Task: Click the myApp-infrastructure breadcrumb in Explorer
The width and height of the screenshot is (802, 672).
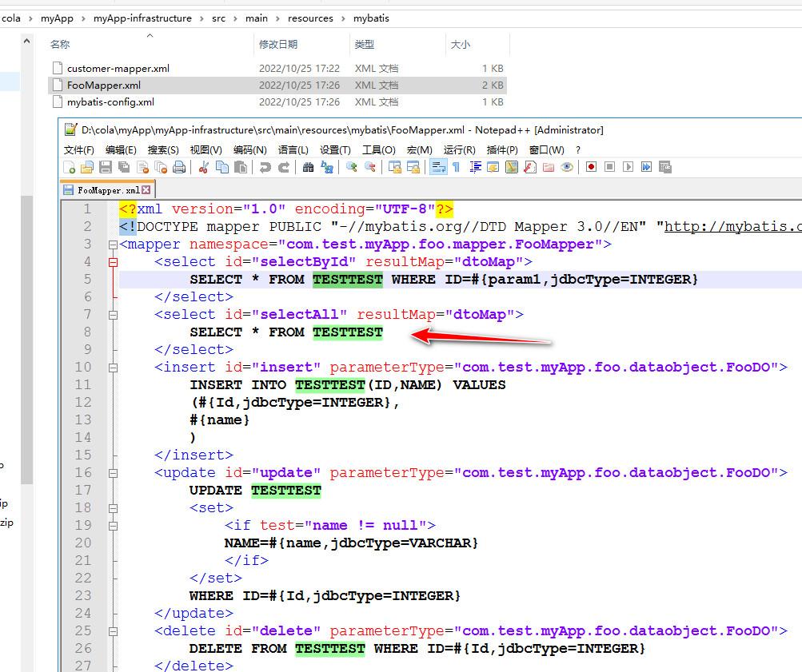Action: 142,18
